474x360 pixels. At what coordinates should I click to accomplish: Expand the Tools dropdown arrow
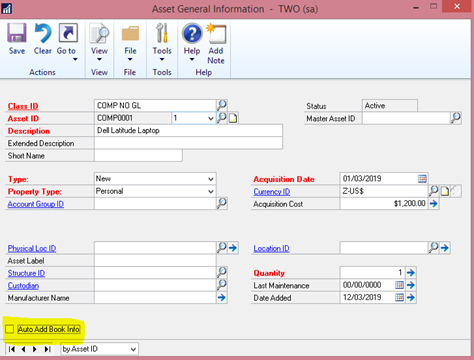[162, 59]
